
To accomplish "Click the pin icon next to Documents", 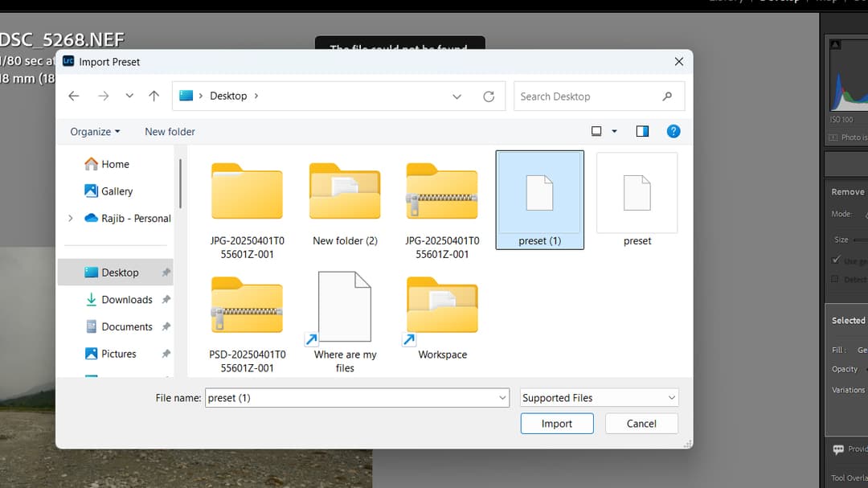I will pyautogui.click(x=166, y=327).
